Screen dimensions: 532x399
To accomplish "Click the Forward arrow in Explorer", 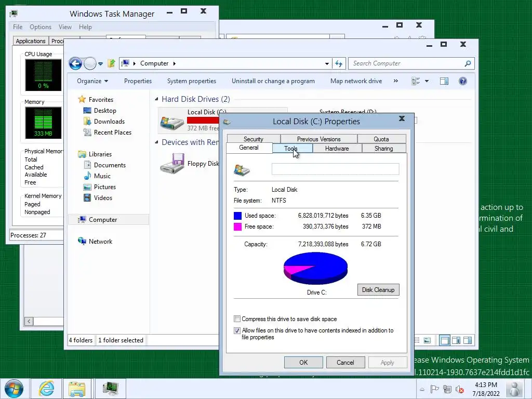I will point(90,63).
